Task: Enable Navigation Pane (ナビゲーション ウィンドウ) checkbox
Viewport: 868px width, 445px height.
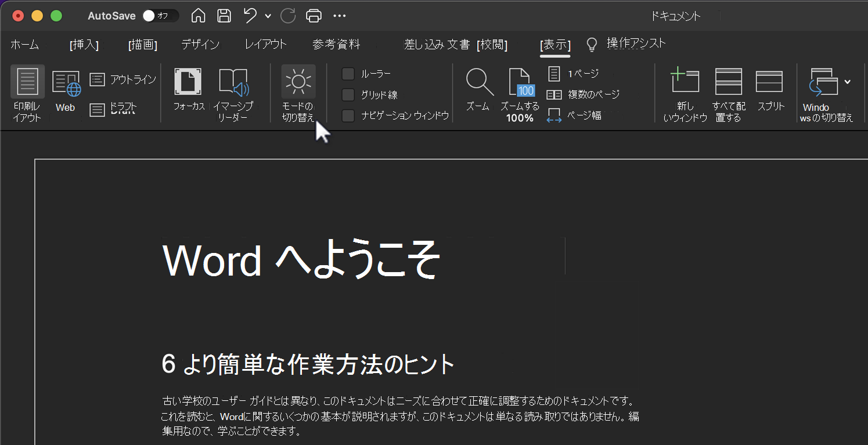Action: tap(348, 116)
